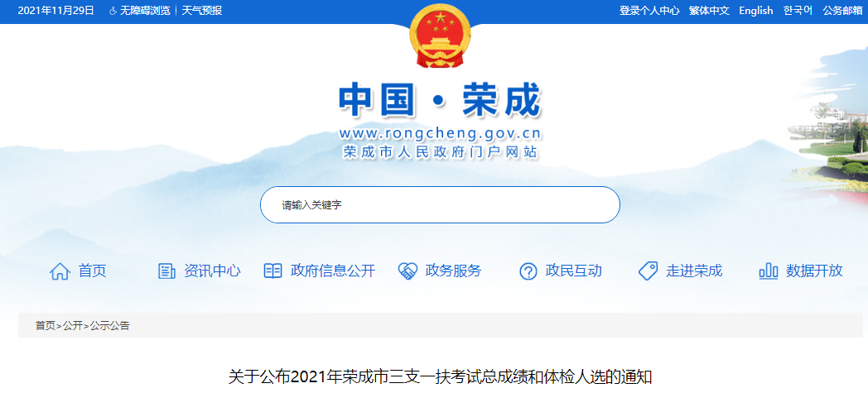Click the question mark icon beside 政民互动
This screenshot has height=393, width=868.
coord(528,271)
